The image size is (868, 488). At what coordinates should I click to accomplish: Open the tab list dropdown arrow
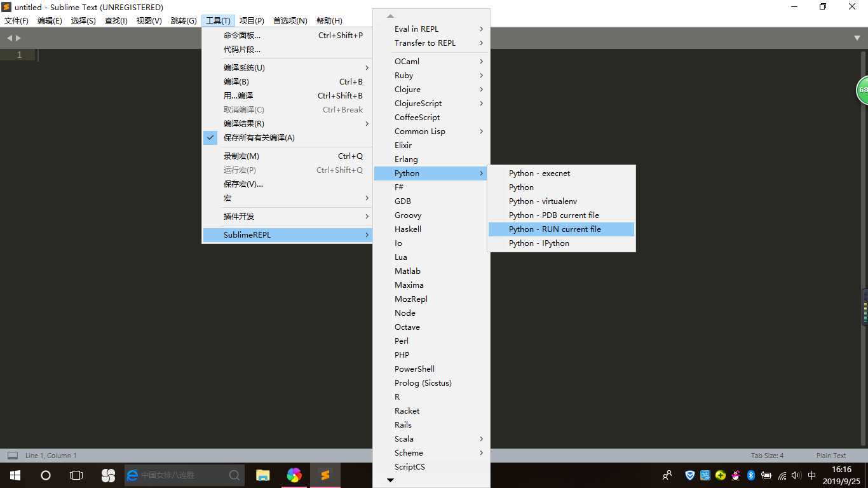tap(858, 38)
